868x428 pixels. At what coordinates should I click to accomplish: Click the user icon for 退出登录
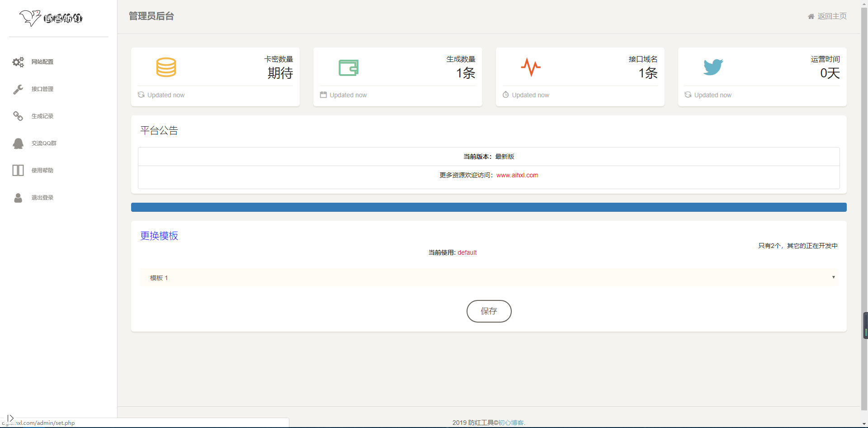click(x=18, y=198)
